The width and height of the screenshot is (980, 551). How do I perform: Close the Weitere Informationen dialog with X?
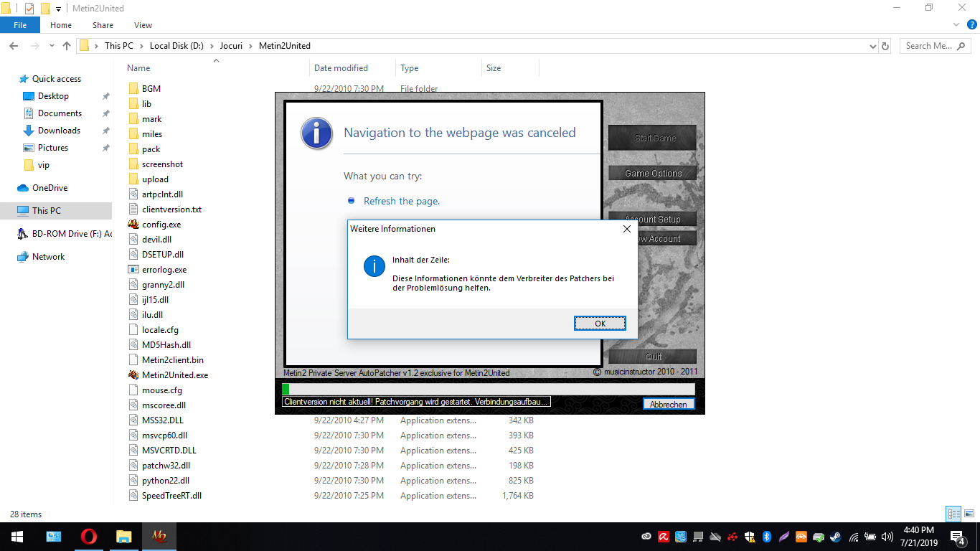coord(626,229)
